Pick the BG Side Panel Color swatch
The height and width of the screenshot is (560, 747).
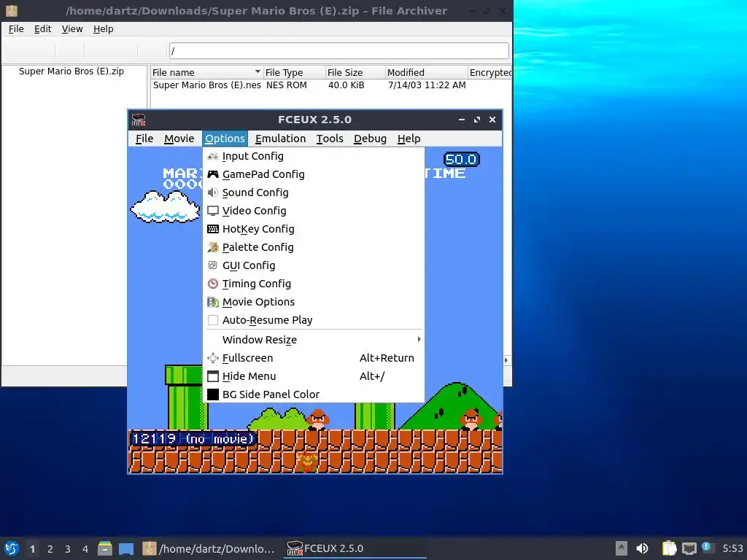tap(213, 394)
